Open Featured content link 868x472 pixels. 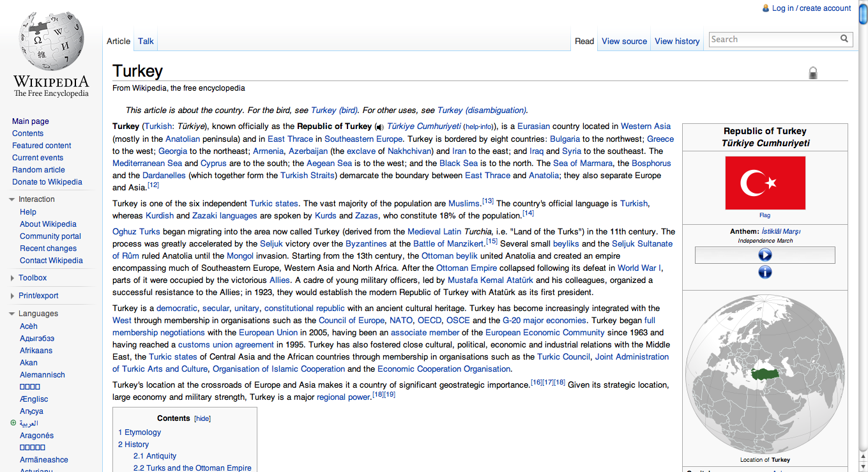[42, 146]
